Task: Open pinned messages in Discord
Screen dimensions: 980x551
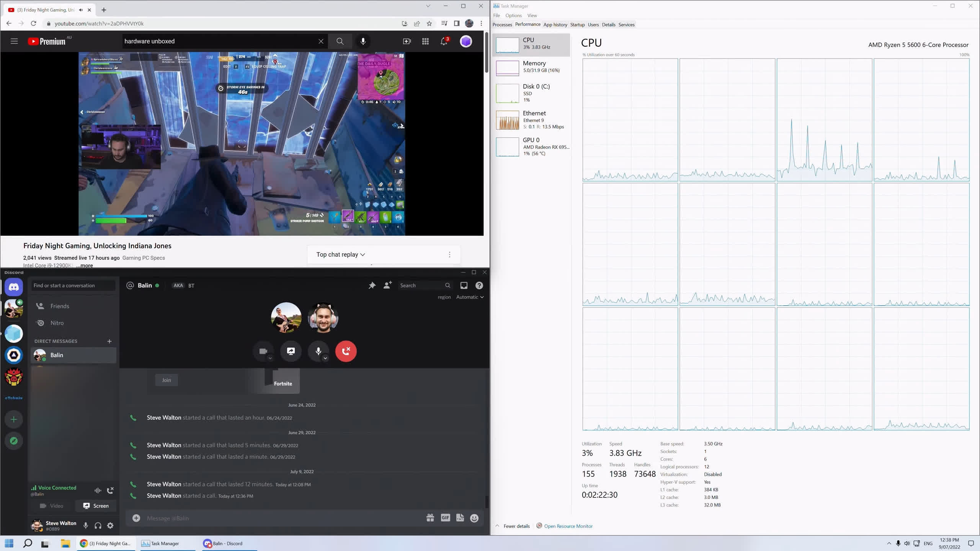Action: coord(372,285)
